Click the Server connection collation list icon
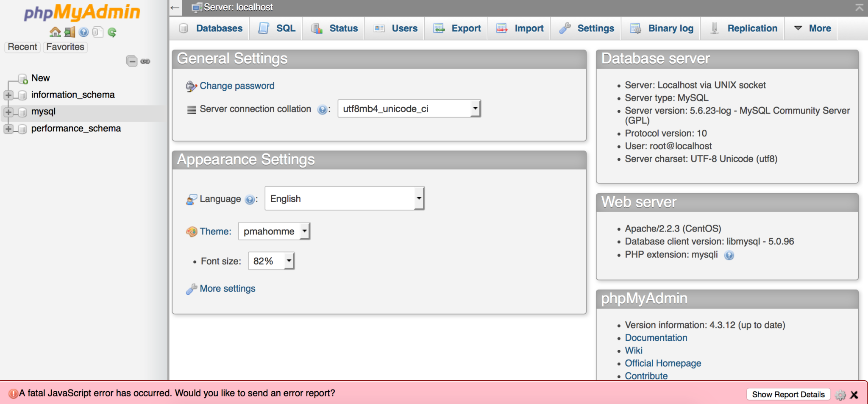Image resolution: width=868 pixels, height=404 pixels. coord(192,110)
